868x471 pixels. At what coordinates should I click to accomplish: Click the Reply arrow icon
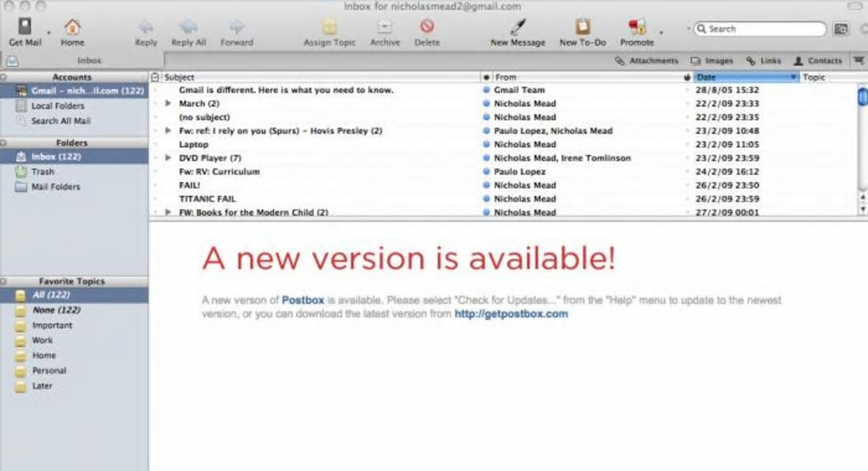click(146, 26)
